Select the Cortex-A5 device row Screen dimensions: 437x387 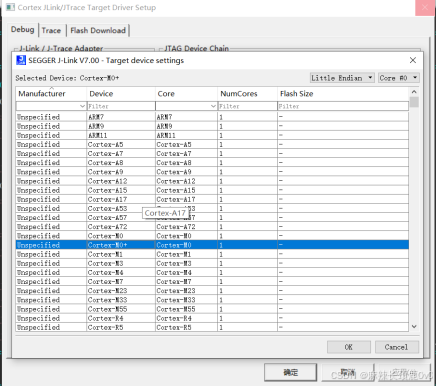[x=212, y=144]
